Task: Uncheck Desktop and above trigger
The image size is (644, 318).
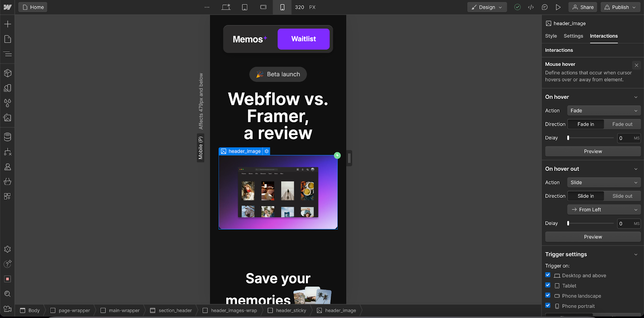Action: (x=548, y=275)
